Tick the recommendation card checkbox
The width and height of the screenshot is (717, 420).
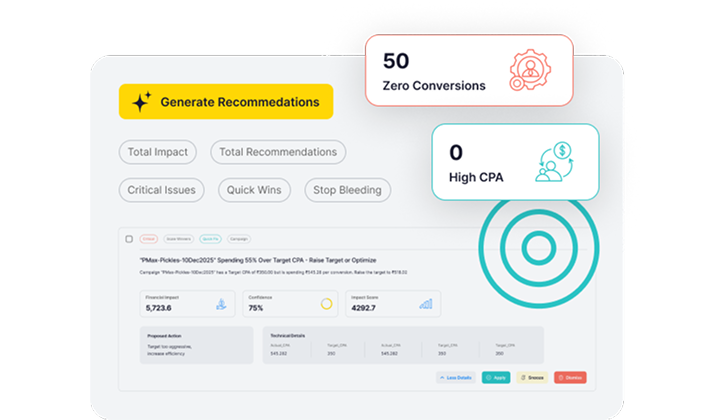[129, 239]
